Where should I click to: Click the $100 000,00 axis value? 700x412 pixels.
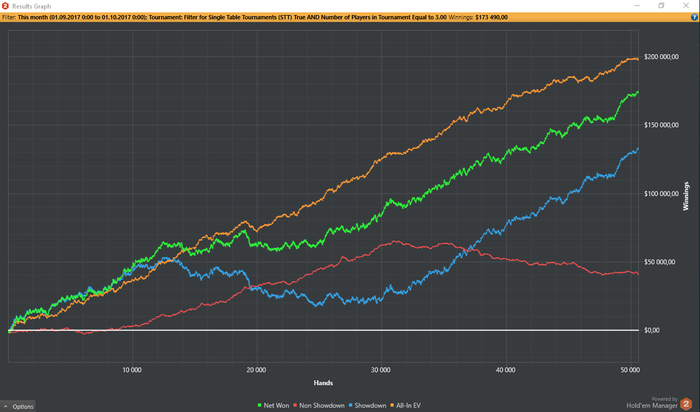tap(661, 193)
